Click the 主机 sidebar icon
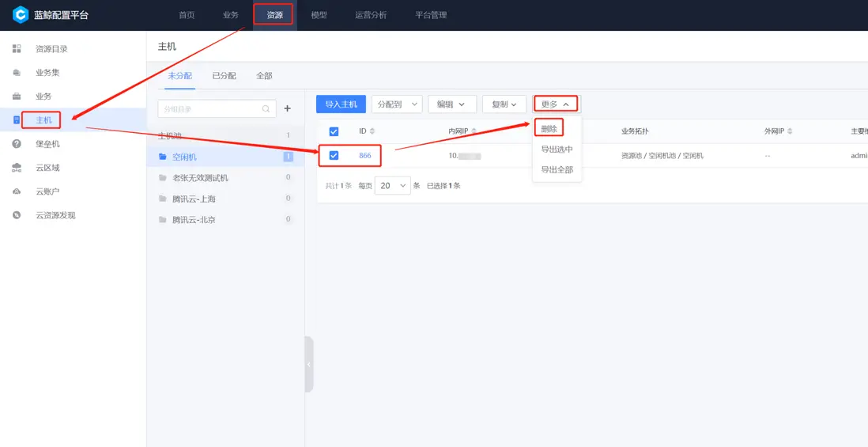 tap(17, 119)
